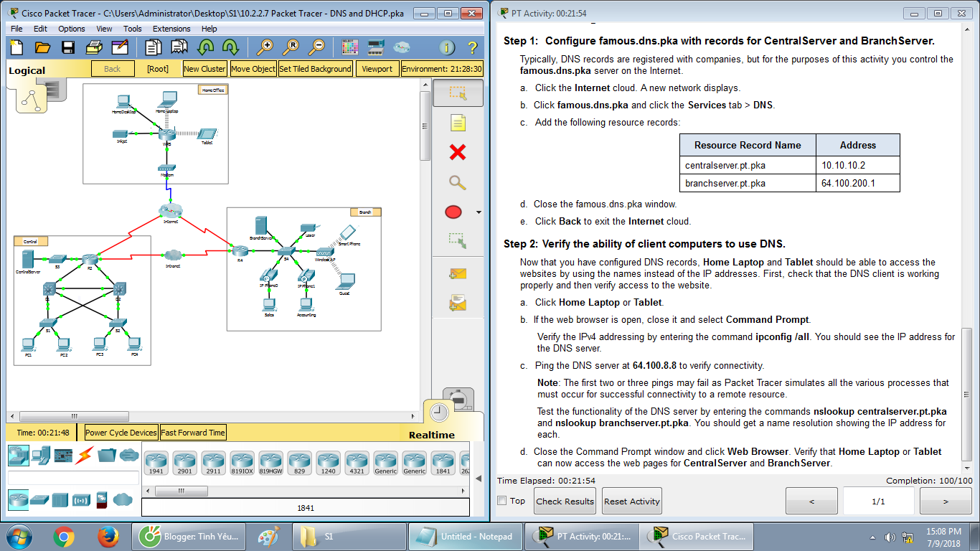Switch to Realtime mode
Screen dimensions: 980x551
440,413
